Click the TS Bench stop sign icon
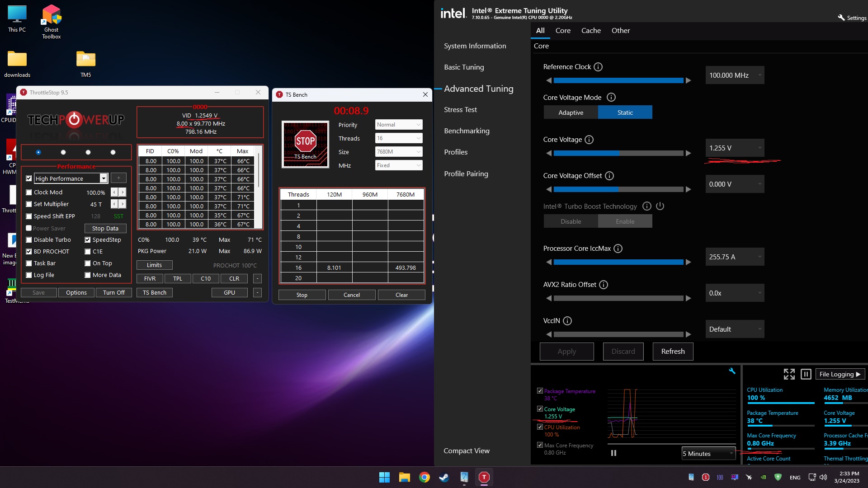 [305, 142]
